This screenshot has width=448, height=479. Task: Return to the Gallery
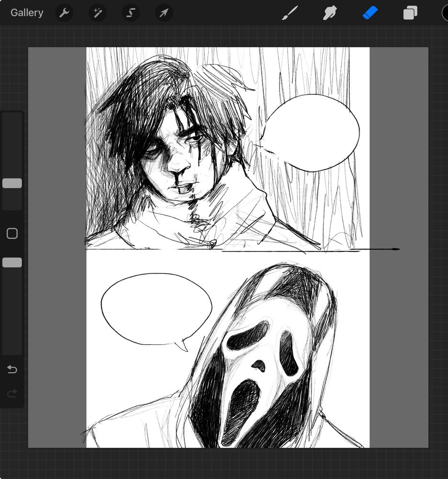27,13
